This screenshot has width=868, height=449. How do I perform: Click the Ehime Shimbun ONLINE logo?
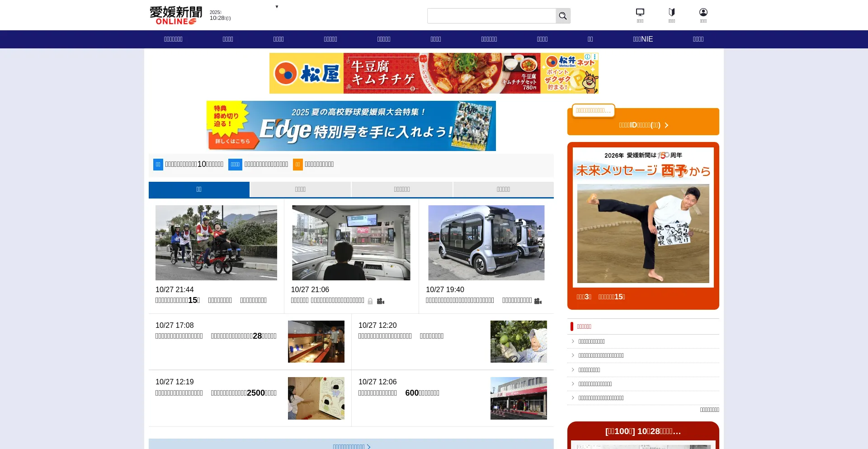tap(176, 15)
